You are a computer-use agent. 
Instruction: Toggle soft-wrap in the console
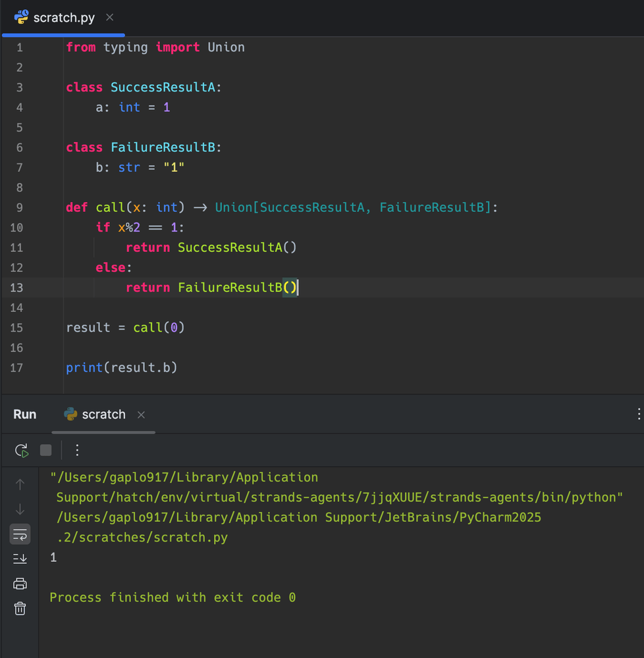click(20, 534)
